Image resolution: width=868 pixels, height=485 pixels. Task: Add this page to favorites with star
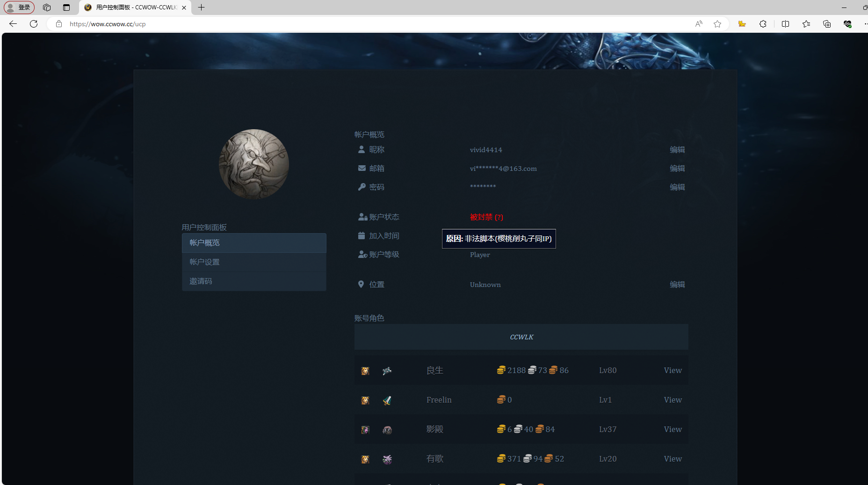[717, 24]
